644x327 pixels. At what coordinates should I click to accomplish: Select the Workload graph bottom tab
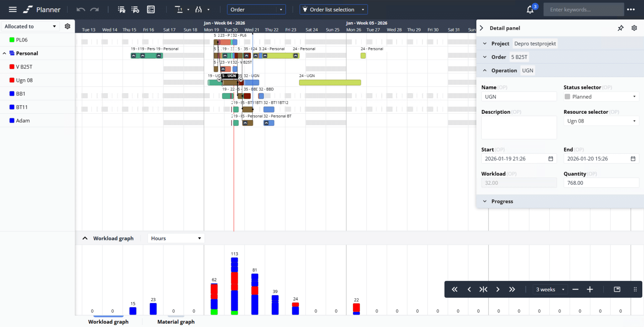[108, 322]
